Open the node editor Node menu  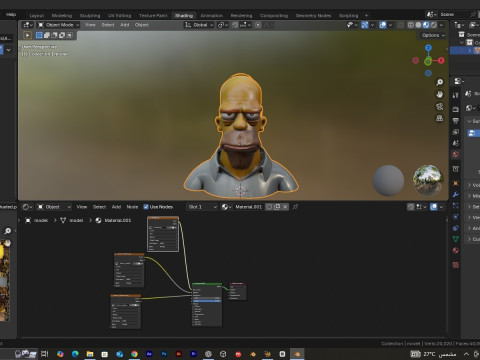[x=132, y=207]
